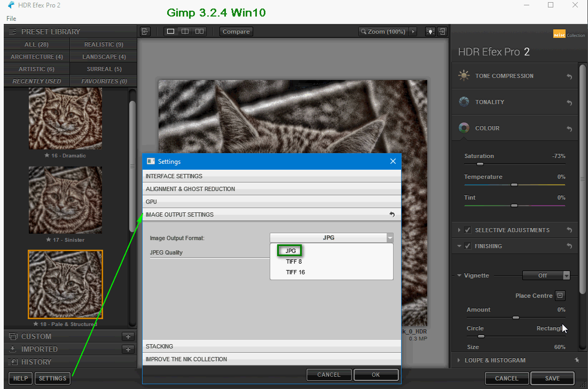Expand Alignment & Ghost Reduction section
The width and height of the screenshot is (588, 389).
click(272, 189)
